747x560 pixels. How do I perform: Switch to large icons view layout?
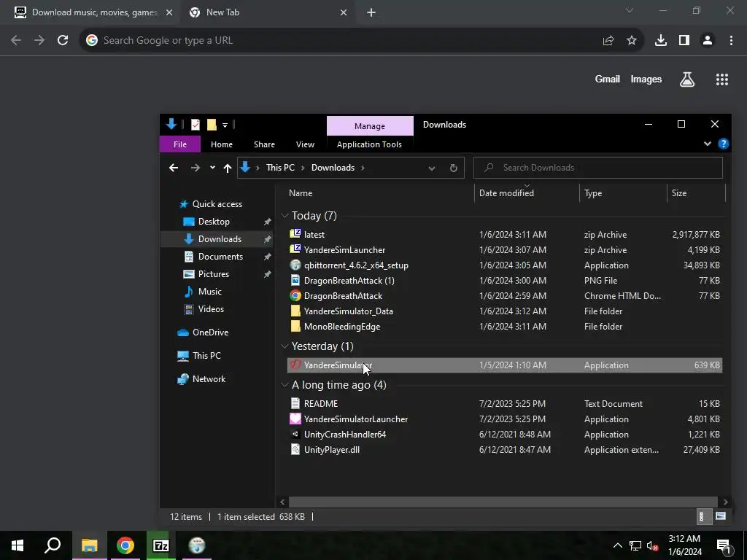pyautogui.click(x=720, y=516)
